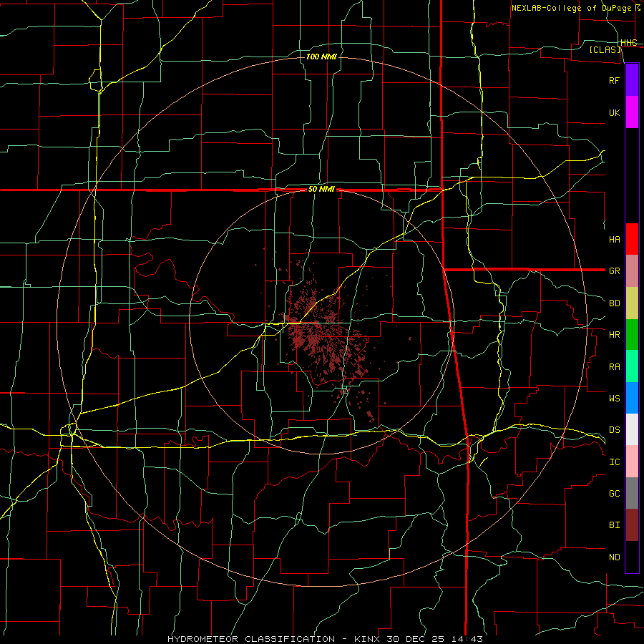Click the [CLAS] label above color bar
This screenshot has width=644, height=644.
(605, 49)
